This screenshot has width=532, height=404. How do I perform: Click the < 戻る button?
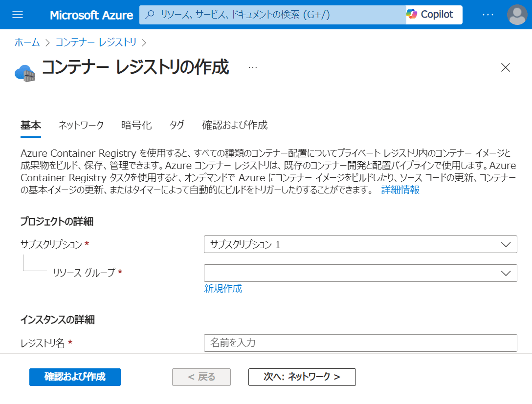pos(201,377)
